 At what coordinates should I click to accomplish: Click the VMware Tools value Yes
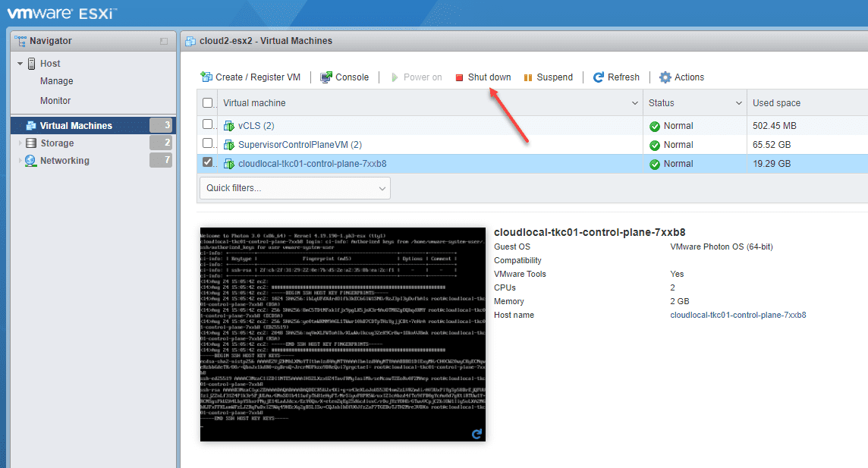pos(677,274)
